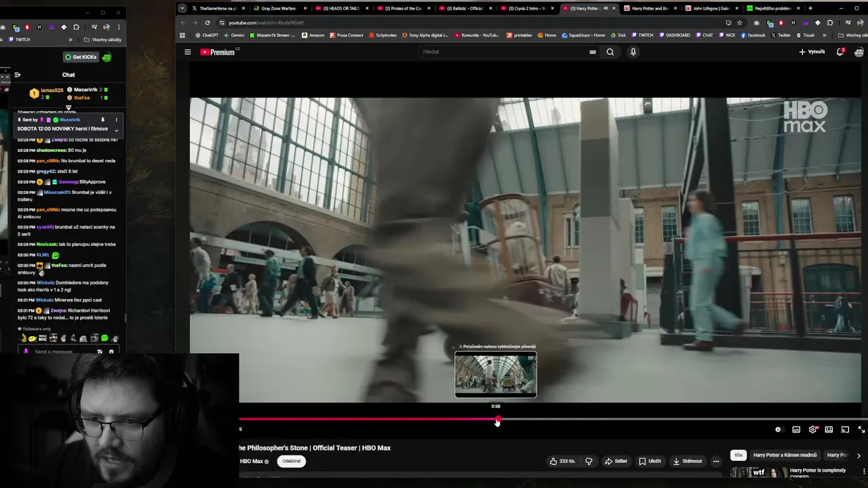Image resolution: width=868 pixels, height=488 pixels.
Task: Open browser extensions puzzle icon in YouTube window
Action: pos(830,22)
